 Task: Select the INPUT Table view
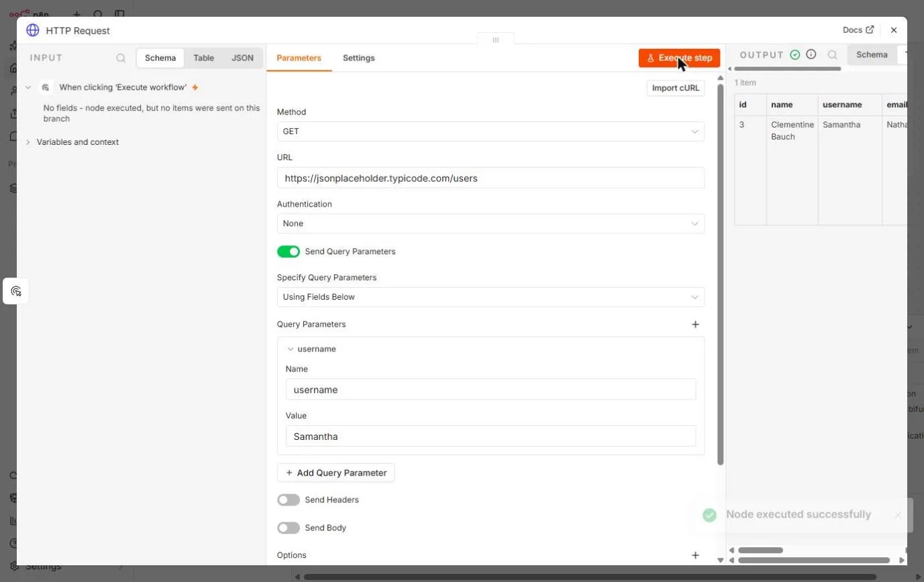pos(204,58)
